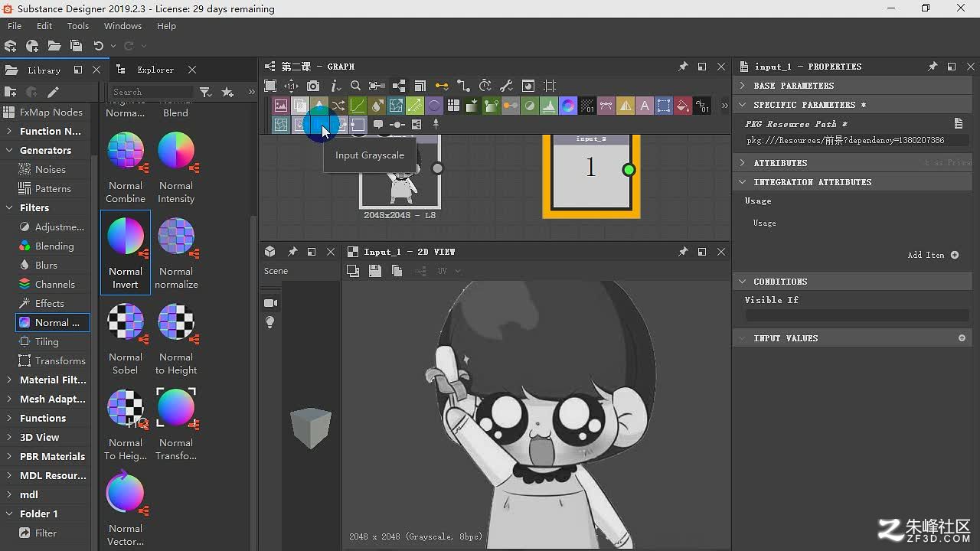Click the add-to-favorites star icon
Image resolution: width=980 pixels, height=551 pixels.
click(227, 92)
